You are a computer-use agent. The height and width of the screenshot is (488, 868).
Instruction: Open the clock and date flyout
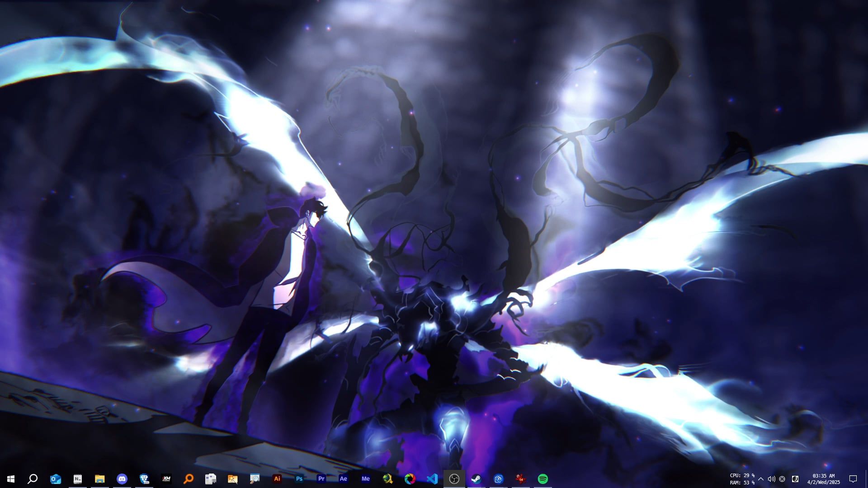tap(824, 479)
